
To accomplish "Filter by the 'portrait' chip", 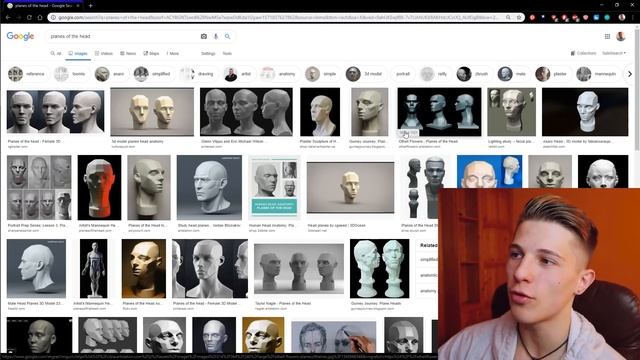I will click(x=402, y=74).
